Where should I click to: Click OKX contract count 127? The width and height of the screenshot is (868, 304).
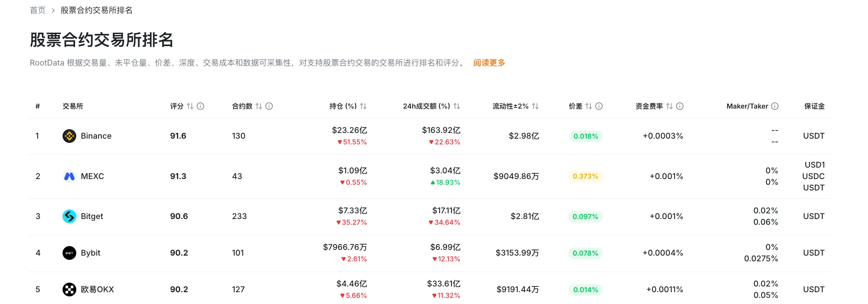(238, 290)
